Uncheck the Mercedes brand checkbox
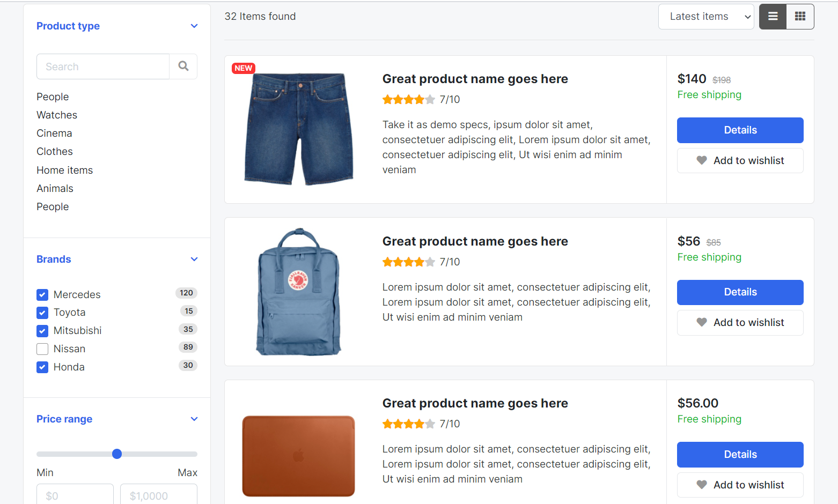838x504 pixels. coord(42,295)
